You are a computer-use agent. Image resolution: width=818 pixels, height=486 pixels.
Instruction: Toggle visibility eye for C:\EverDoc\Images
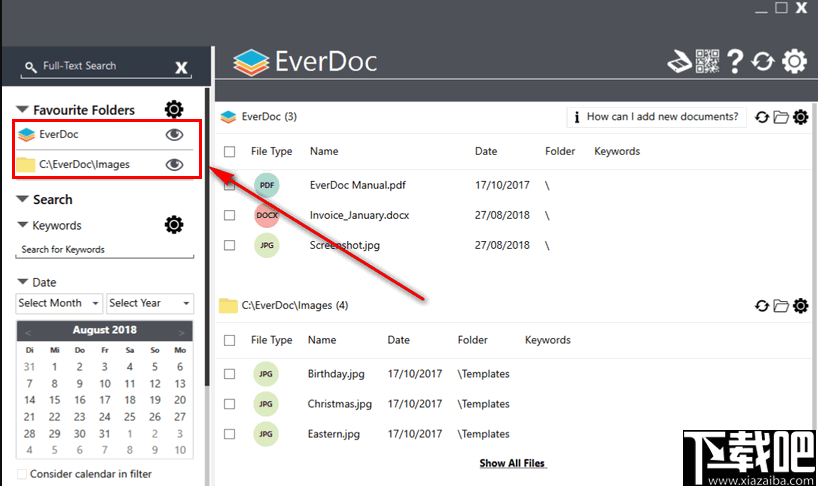point(174,165)
